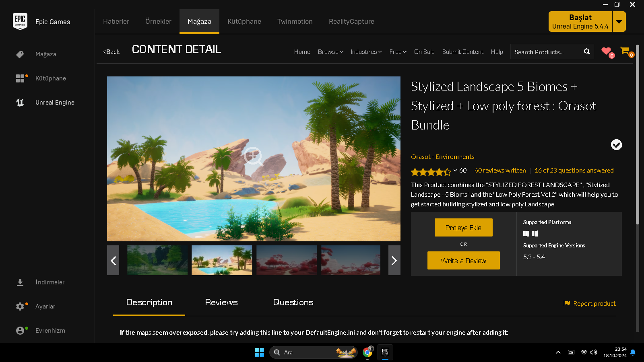Image resolution: width=644 pixels, height=362 pixels.
Task: Click the owned checkmark badge
Action: pyautogui.click(x=616, y=144)
